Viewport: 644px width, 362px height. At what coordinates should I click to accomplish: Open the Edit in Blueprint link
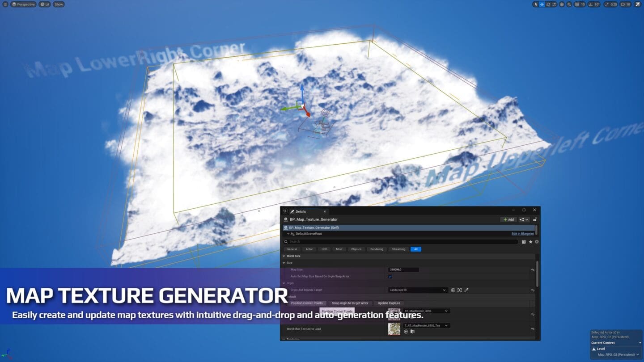coord(522,234)
